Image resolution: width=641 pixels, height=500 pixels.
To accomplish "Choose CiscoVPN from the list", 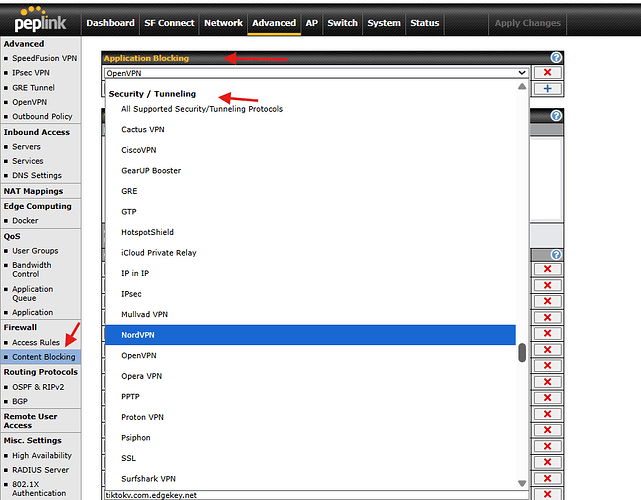I will click(x=310, y=150).
